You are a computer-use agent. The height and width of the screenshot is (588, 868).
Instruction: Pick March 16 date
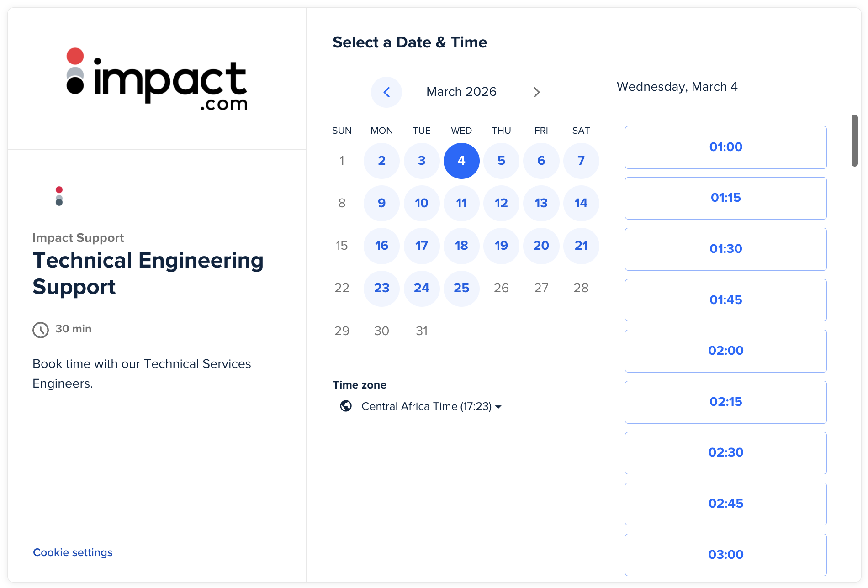381,246
